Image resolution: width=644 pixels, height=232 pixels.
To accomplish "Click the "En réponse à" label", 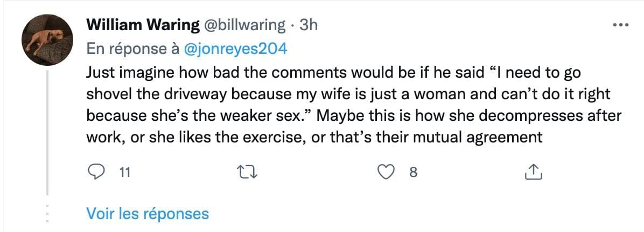I will tap(133, 49).
